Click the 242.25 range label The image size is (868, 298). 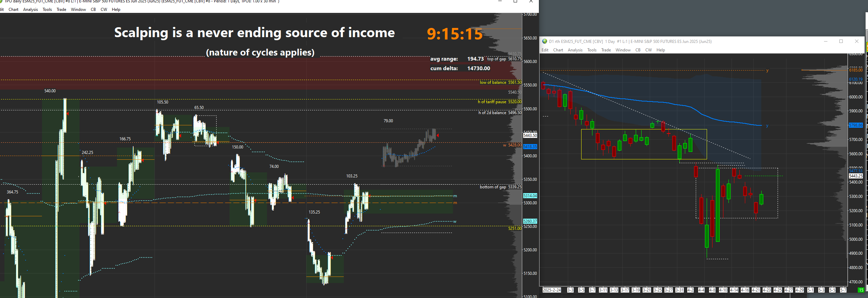click(x=87, y=153)
